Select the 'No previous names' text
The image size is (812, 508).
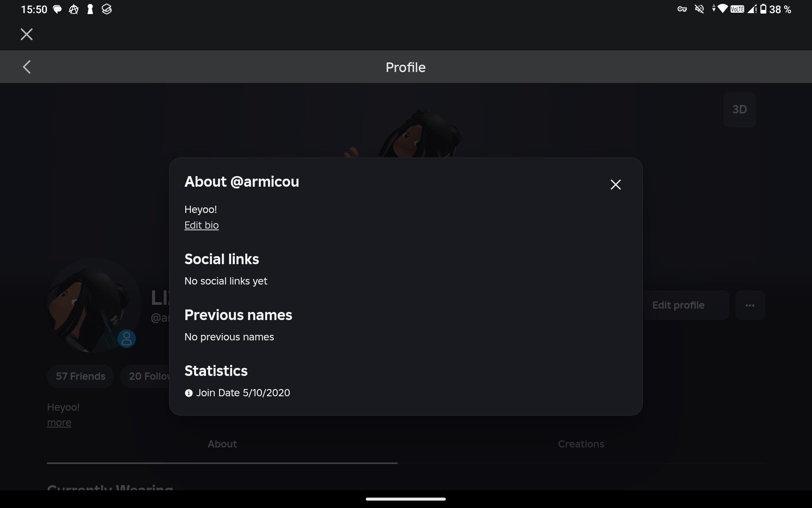(x=229, y=337)
